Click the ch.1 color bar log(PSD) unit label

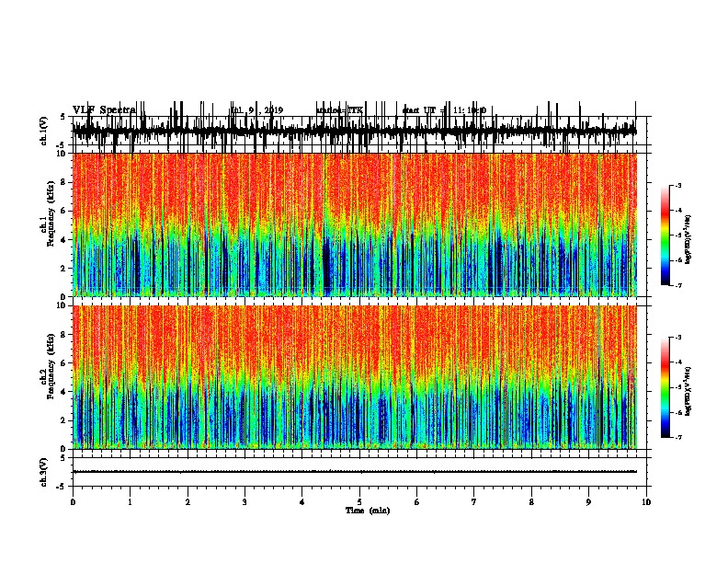click(x=688, y=240)
